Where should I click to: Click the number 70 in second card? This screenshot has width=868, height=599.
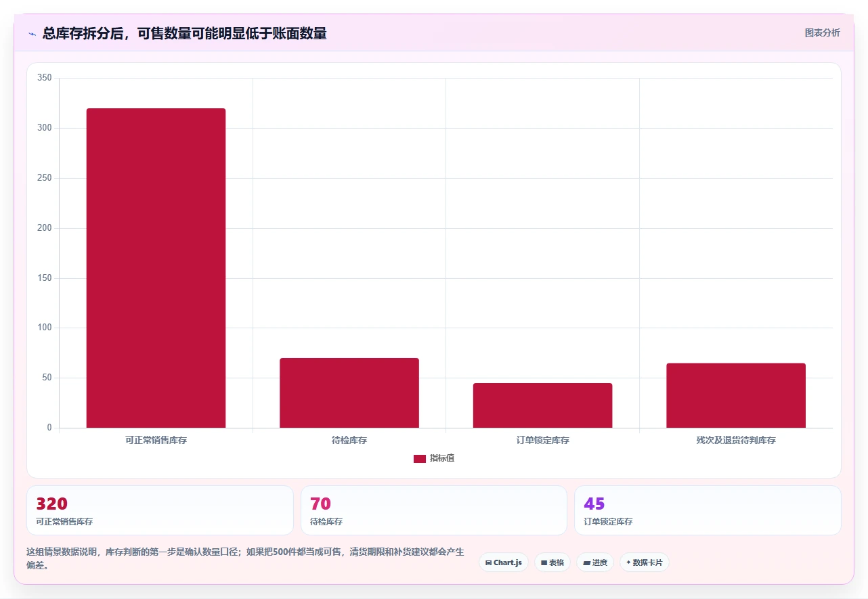tap(320, 504)
